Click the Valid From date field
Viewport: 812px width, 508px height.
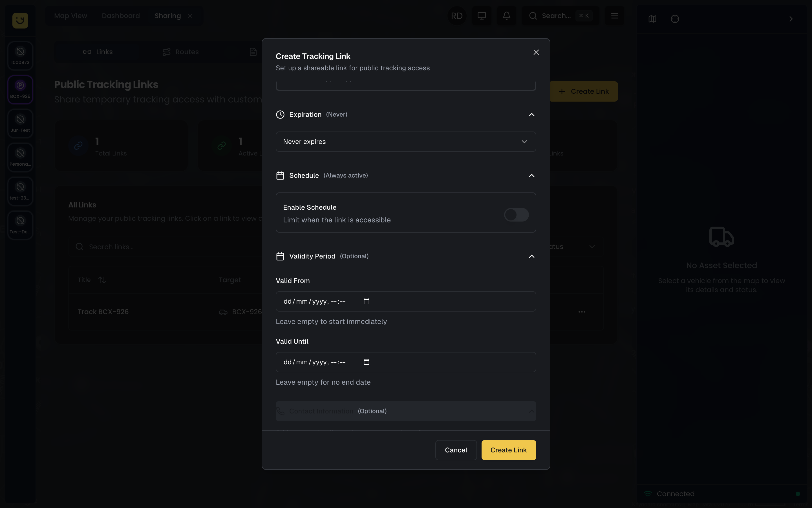[x=406, y=301]
